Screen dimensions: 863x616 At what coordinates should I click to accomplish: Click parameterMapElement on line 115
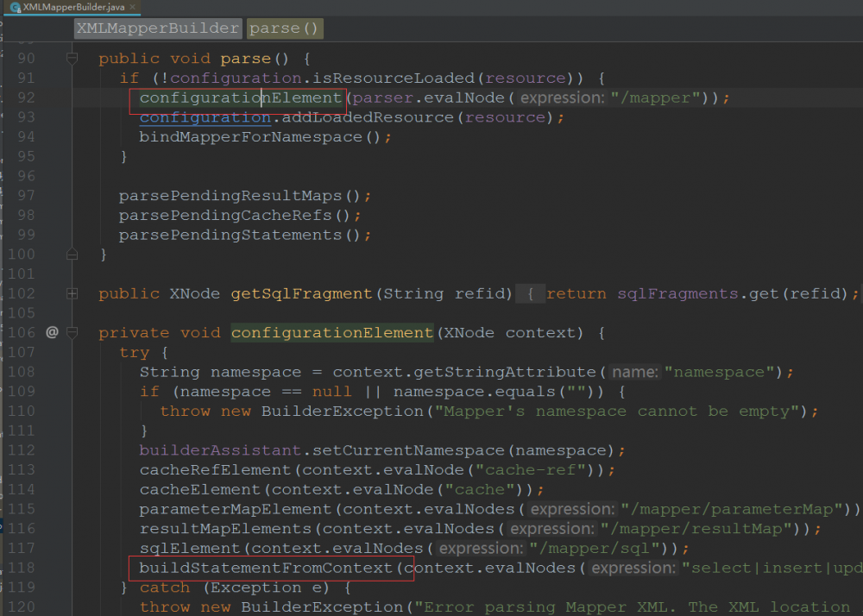(235, 509)
